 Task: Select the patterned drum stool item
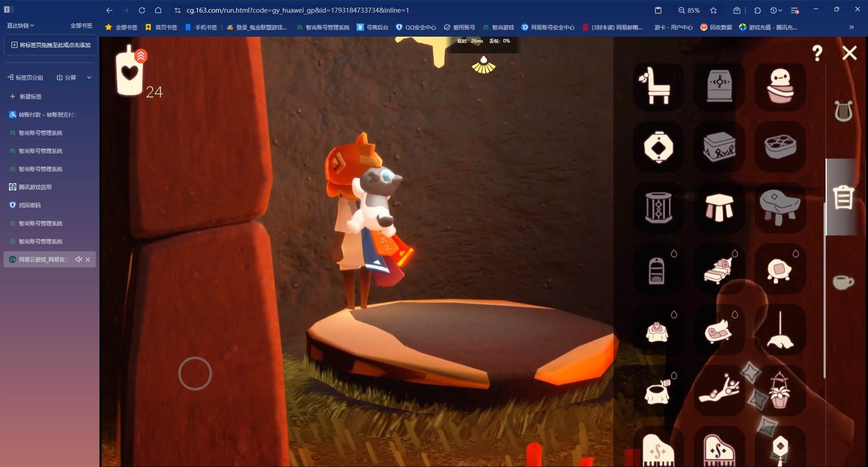pos(658,208)
